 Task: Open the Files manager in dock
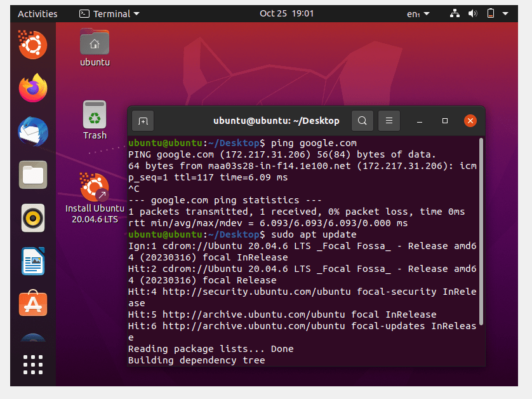(x=33, y=175)
